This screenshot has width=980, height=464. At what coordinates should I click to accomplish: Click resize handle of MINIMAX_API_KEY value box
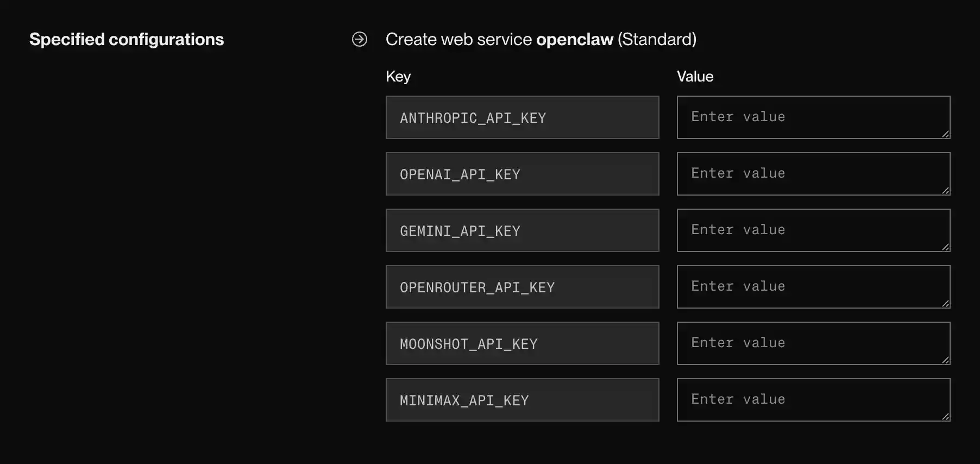point(946,417)
